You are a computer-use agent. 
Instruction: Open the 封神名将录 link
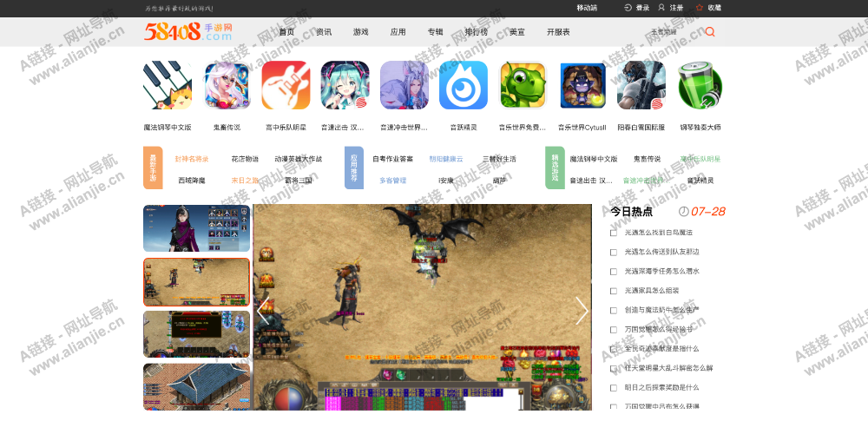(x=192, y=159)
